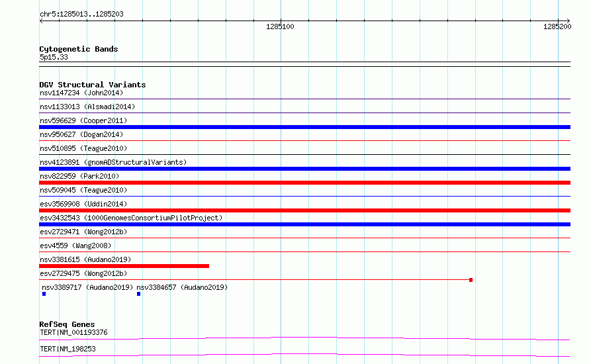
Task: Click the nsv3381615 (Audano2019) label
Action: pyautogui.click(x=85, y=259)
